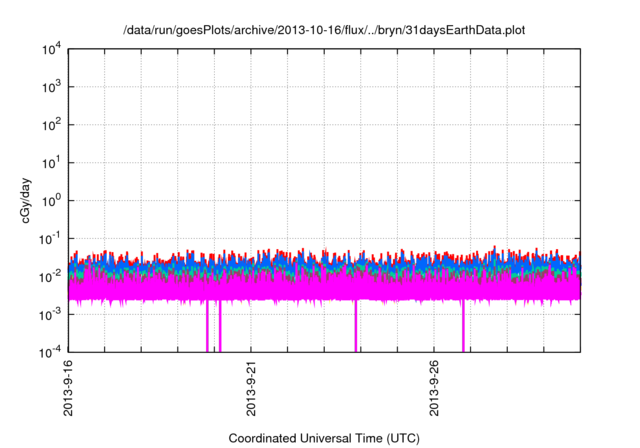
Task: Click the magenta data dropout nearest 2013-9-26
Action: point(463,326)
